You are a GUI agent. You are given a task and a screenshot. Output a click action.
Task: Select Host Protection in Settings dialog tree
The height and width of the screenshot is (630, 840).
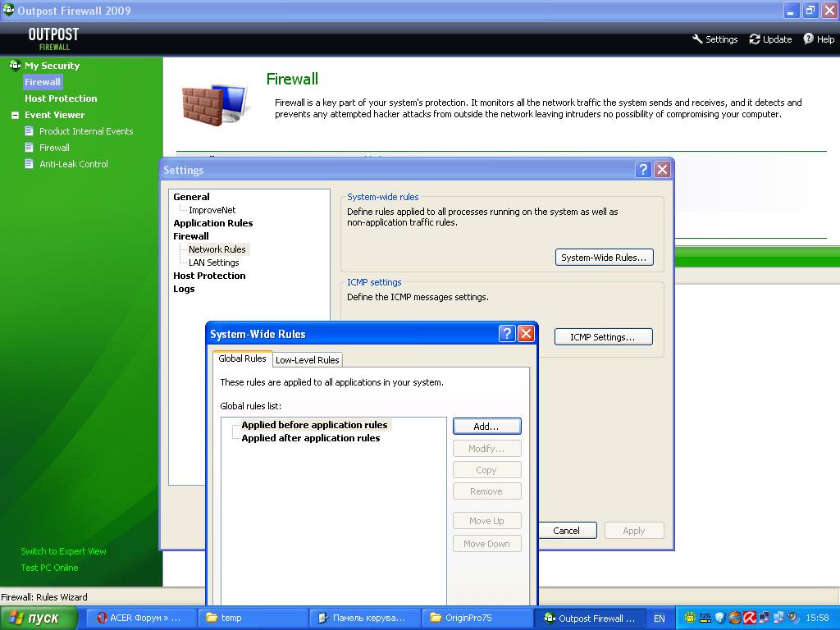click(x=209, y=276)
